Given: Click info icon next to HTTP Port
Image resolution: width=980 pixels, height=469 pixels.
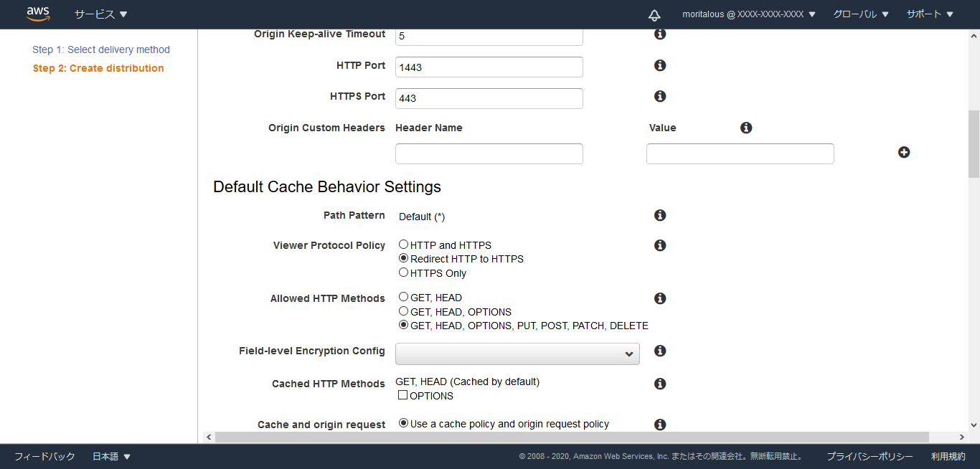Looking at the screenshot, I should tap(660, 65).
